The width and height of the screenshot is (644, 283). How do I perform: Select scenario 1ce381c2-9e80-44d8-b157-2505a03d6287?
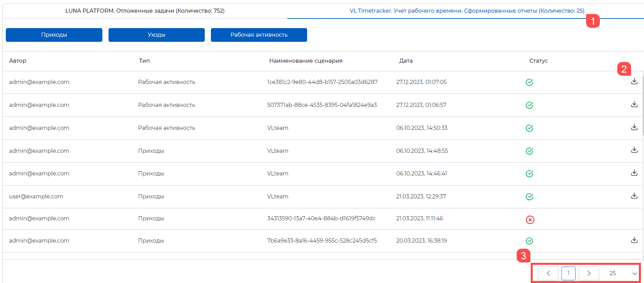coord(322,82)
